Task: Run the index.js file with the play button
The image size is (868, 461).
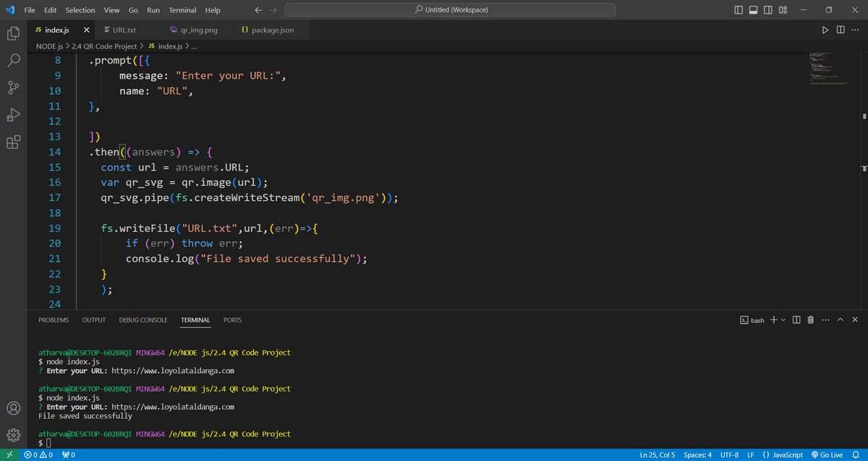Action: (x=825, y=30)
